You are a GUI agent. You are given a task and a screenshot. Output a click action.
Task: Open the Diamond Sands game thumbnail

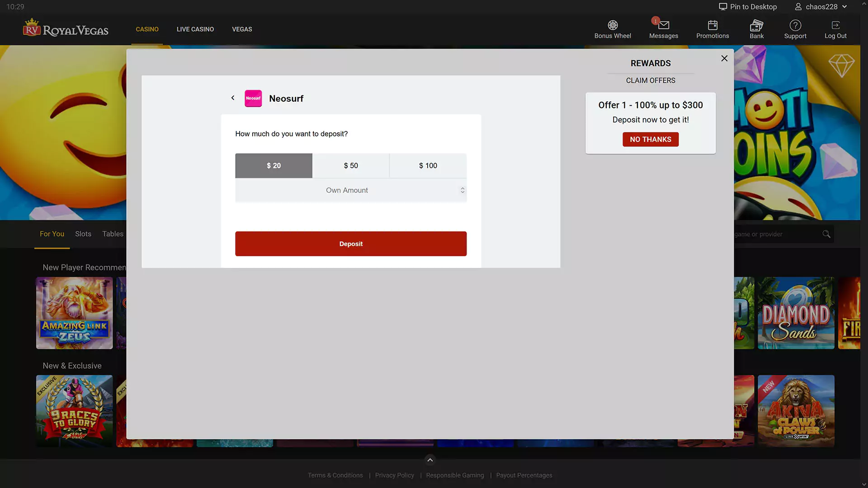click(796, 313)
